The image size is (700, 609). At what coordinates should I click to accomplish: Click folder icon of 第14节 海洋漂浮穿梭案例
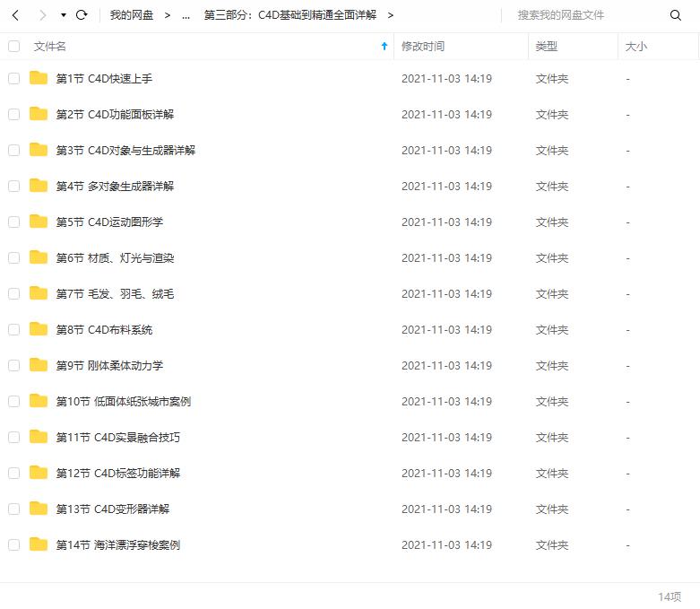(39, 544)
